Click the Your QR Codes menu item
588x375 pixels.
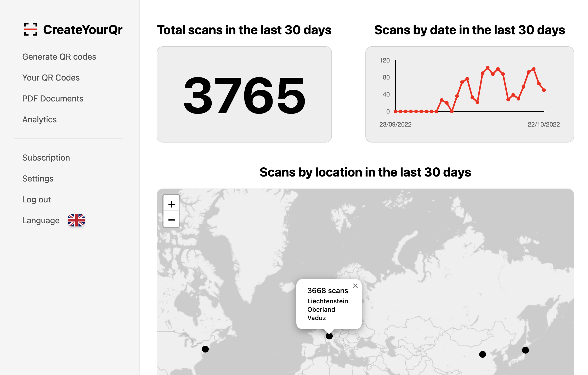pyautogui.click(x=51, y=78)
